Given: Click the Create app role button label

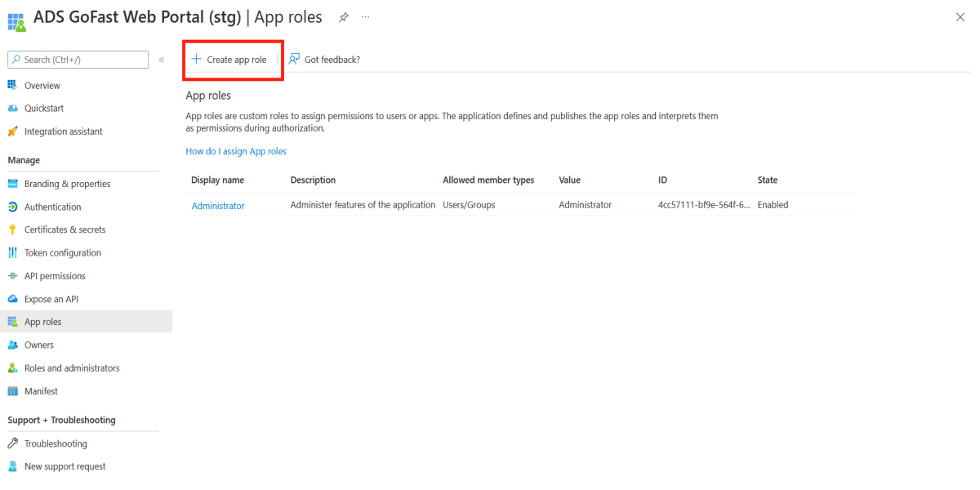Looking at the screenshot, I should pos(237,60).
